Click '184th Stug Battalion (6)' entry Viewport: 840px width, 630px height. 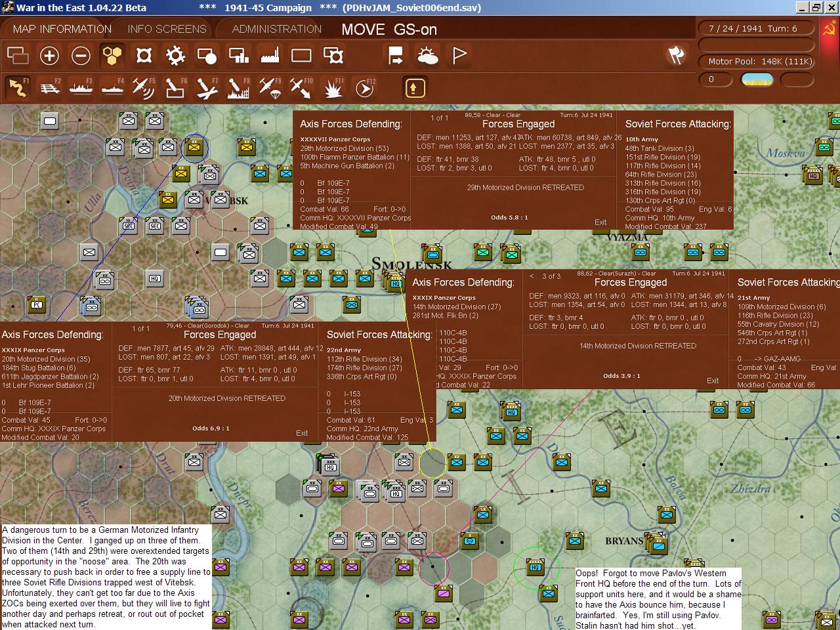coord(39,367)
